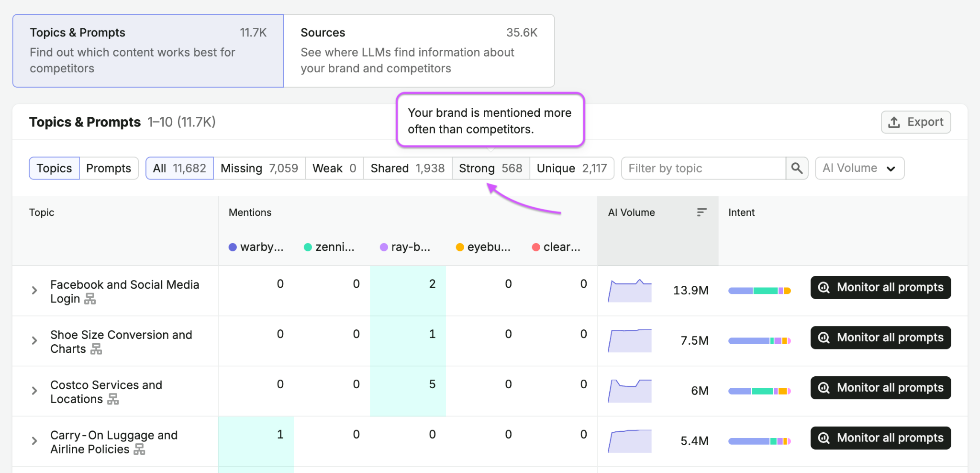
Task: Click ray-b mention count 5 in Costco row
Action: pyautogui.click(x=432, y=384)
